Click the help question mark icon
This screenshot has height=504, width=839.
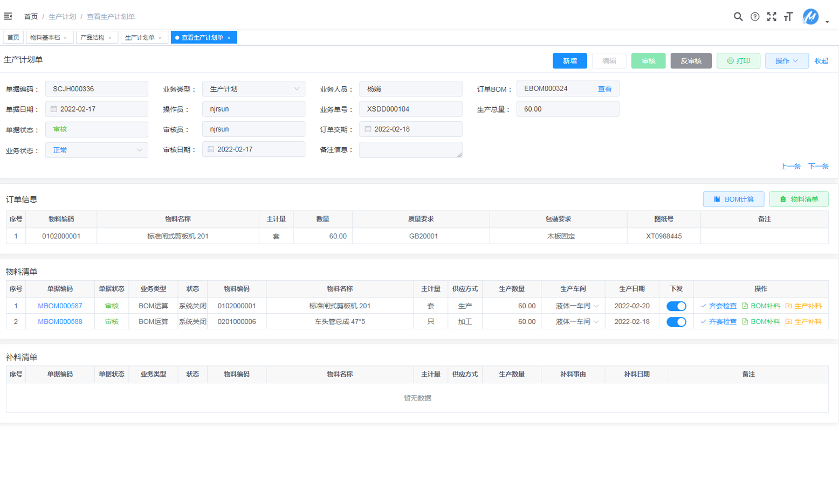point(755,17)
